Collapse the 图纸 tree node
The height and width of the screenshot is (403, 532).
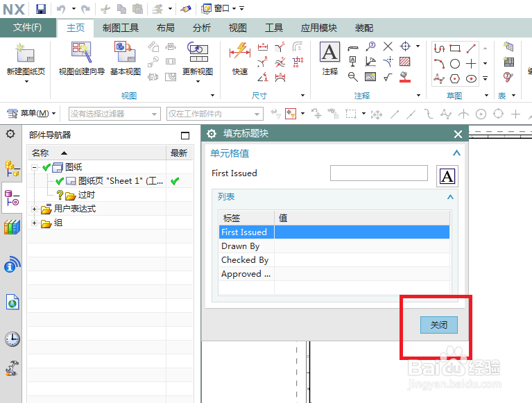(34, 167)
